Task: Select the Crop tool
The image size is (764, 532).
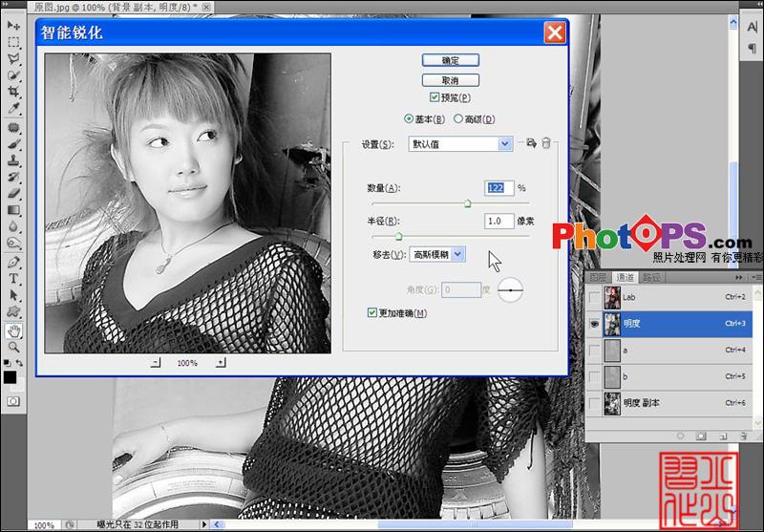Action: pyautogui.click(x=14, y=91)
